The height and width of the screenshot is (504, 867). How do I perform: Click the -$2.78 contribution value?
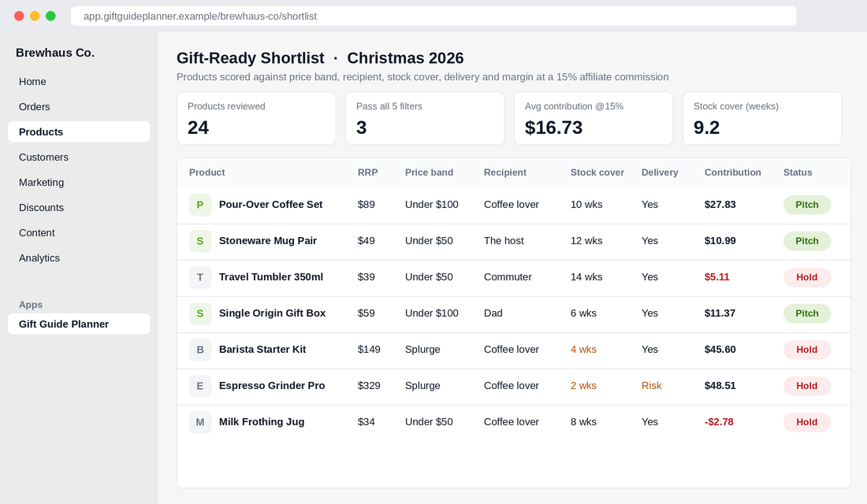click(x=719, y=421)
